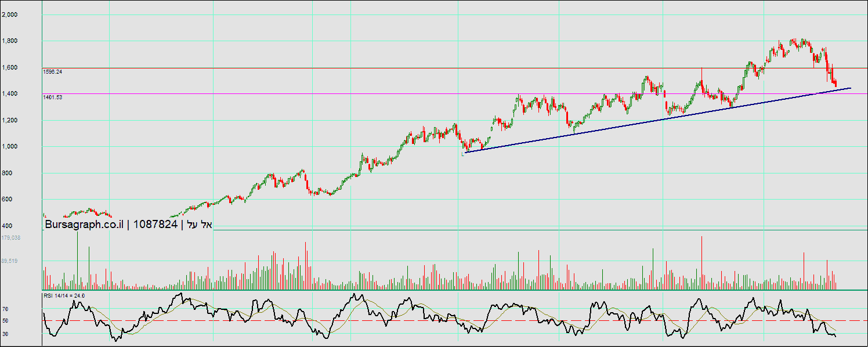Click the RSI 30 level label
Image resolution: width=868 pixels, height=347 pixels.
click(5, 334)
